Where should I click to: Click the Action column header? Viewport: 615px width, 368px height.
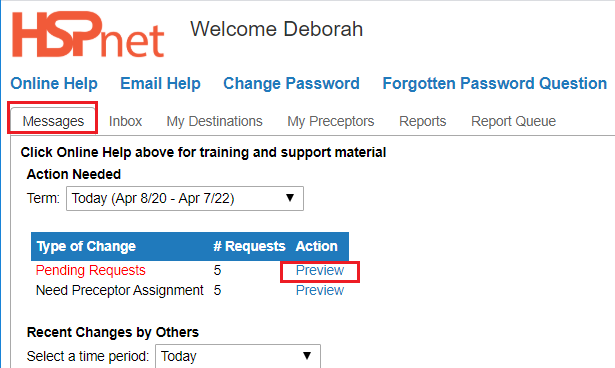[317, 246]
